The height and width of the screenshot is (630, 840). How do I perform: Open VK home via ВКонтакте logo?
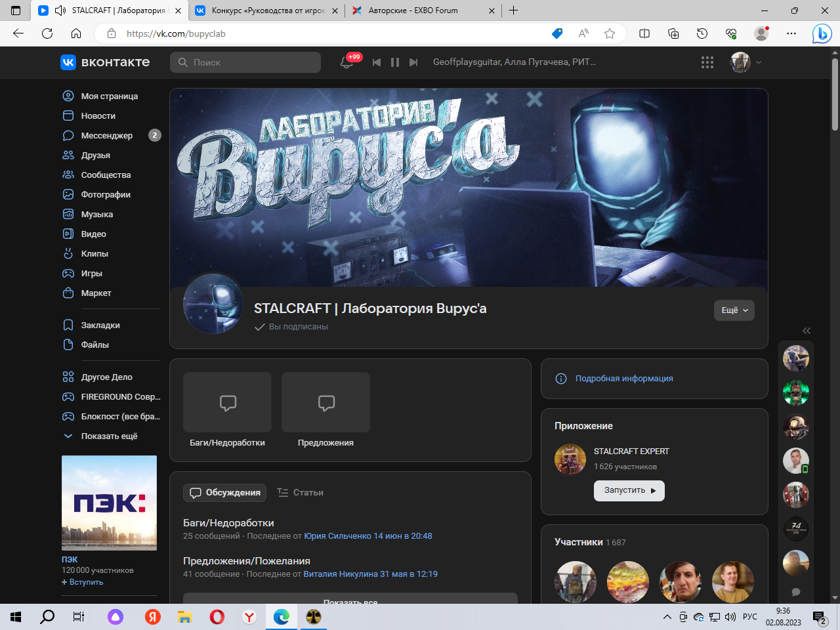pos(105,62)
